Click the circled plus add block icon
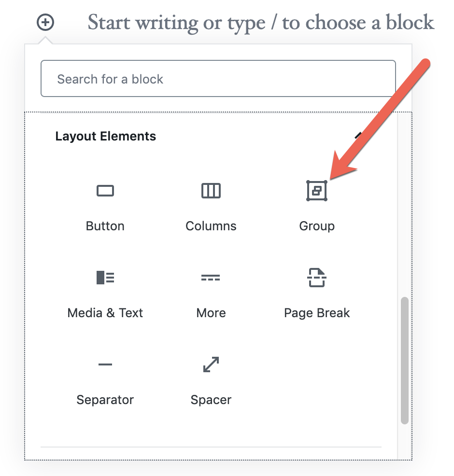The width and height of the screenshot is (454, 476). (45, 22)
